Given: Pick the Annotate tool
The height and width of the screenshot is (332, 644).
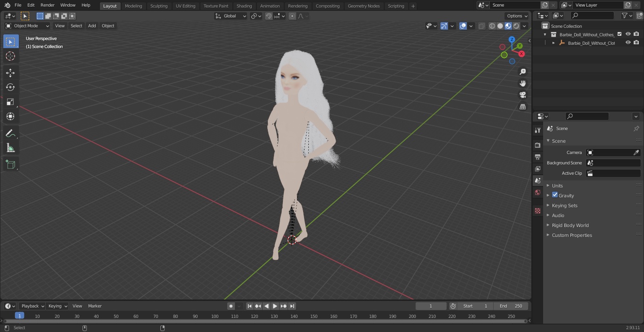Looking at the screenshot, I should (10, 134).
